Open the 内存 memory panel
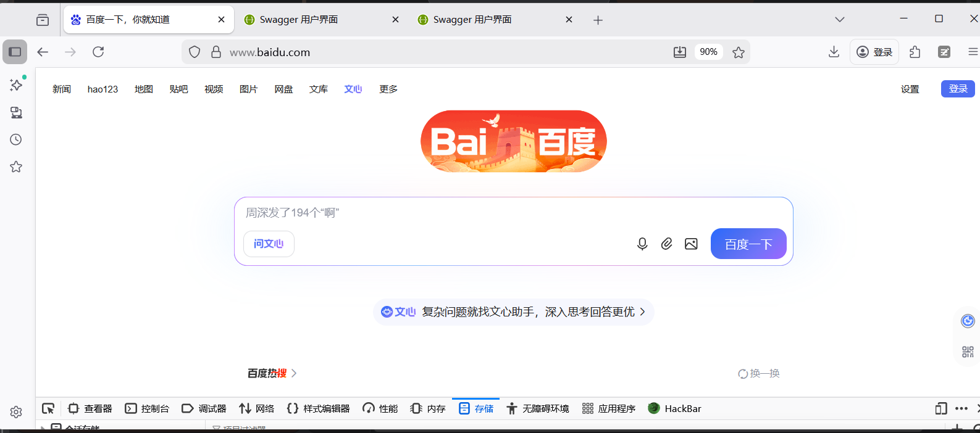This screenshot has height=433, width=980. click(x=428, y=408)
